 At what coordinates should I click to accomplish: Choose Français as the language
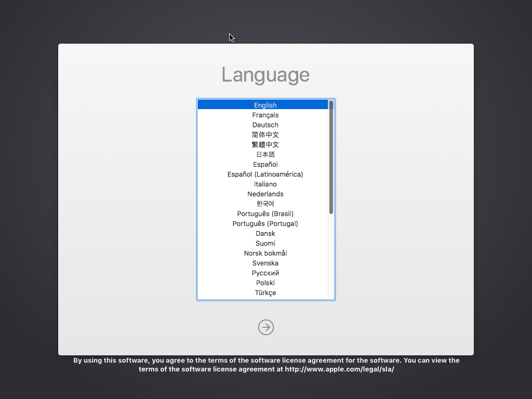coord(265,115)
